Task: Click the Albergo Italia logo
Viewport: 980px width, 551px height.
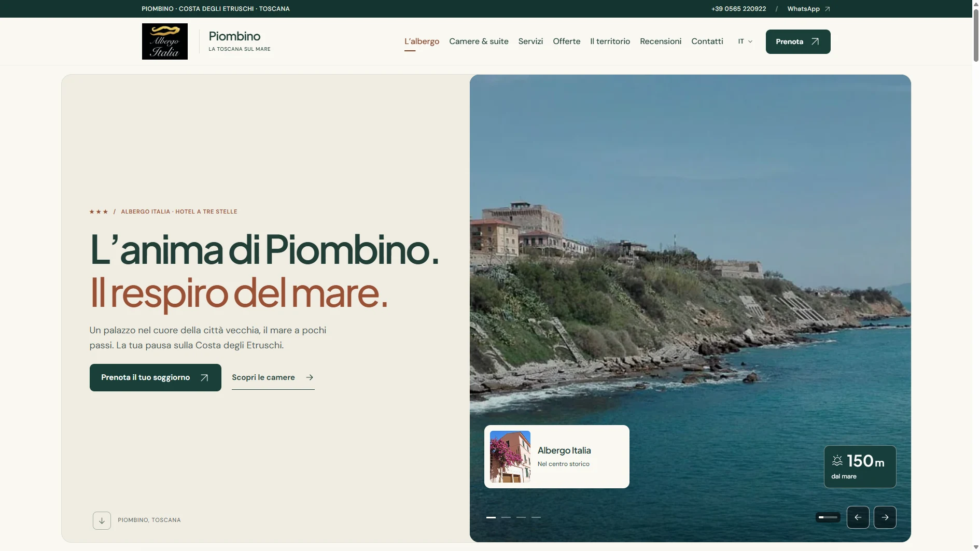Action: [x=165, y=41]
